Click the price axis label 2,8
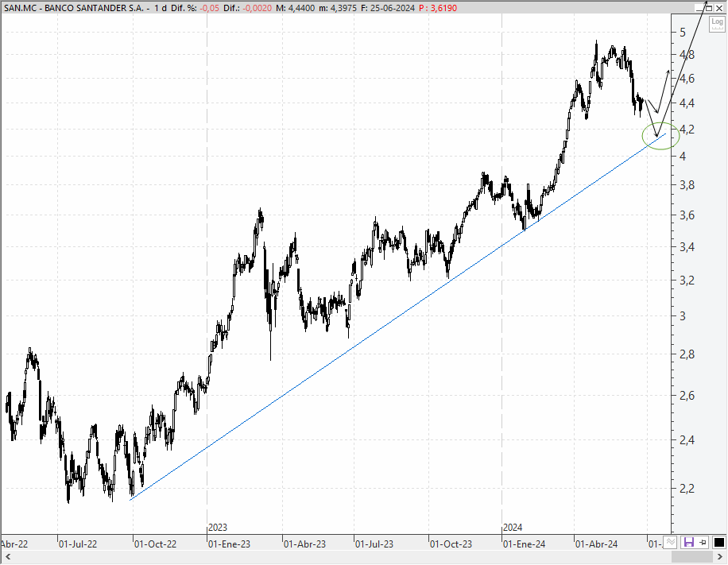This screenshot has height=565, width=728. 687,354
